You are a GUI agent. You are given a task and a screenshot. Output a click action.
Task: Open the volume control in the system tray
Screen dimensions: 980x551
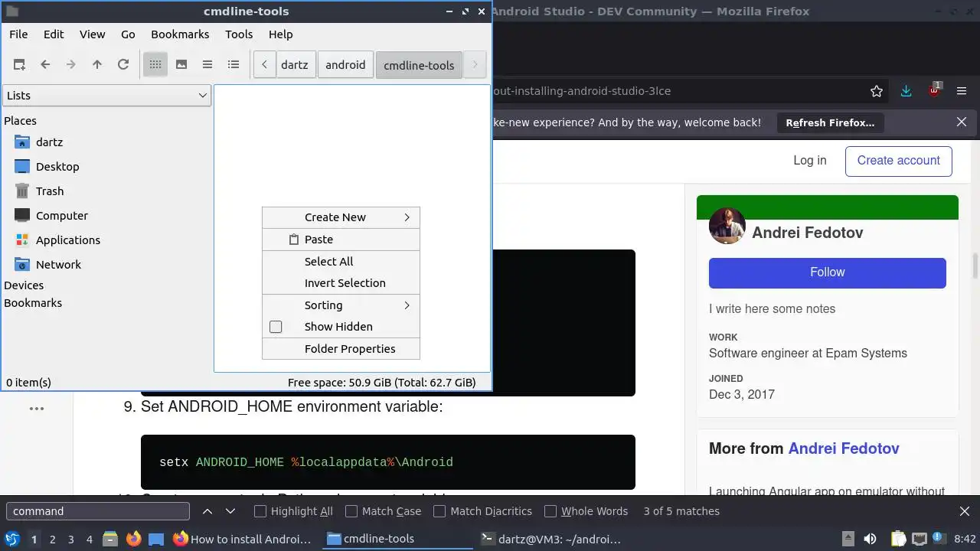point(870,539)
